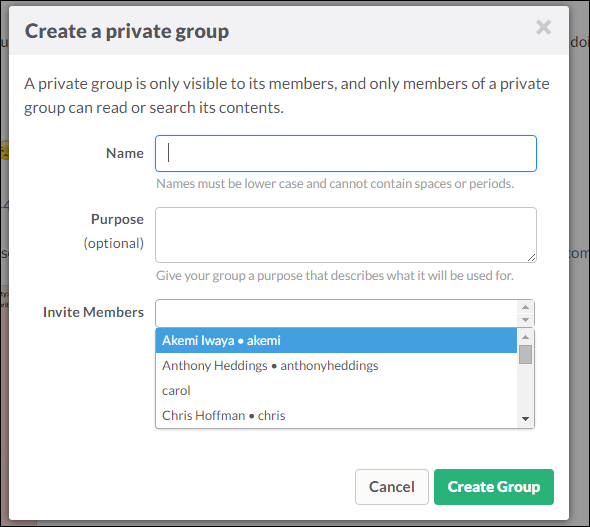Select Akemi Iwaya from the member list
Image resolution: width=590 pixels, height=527 pixels.
(x=336, y=340)
